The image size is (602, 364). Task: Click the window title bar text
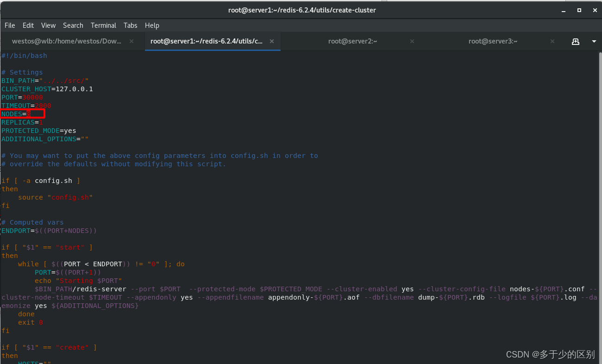tap(302, 10)
